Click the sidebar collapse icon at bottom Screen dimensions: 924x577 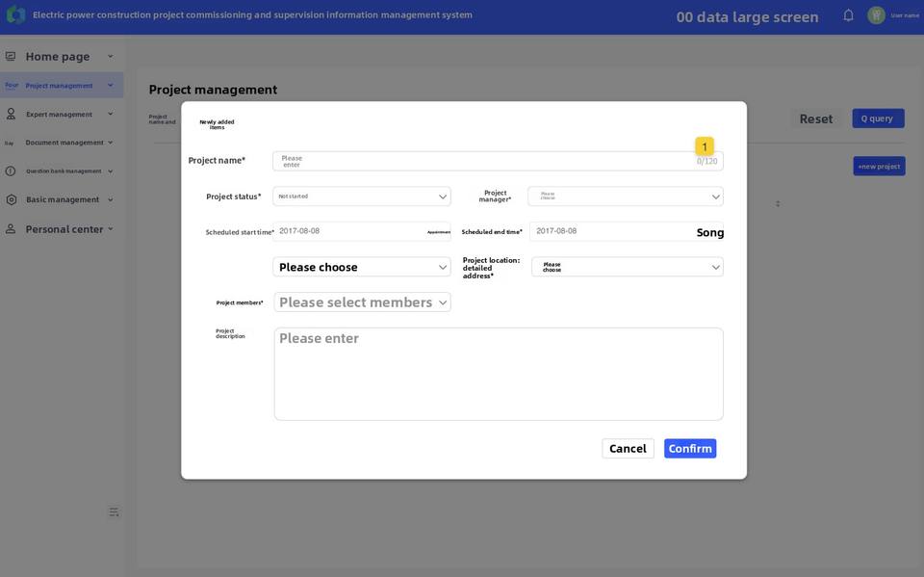114,512
